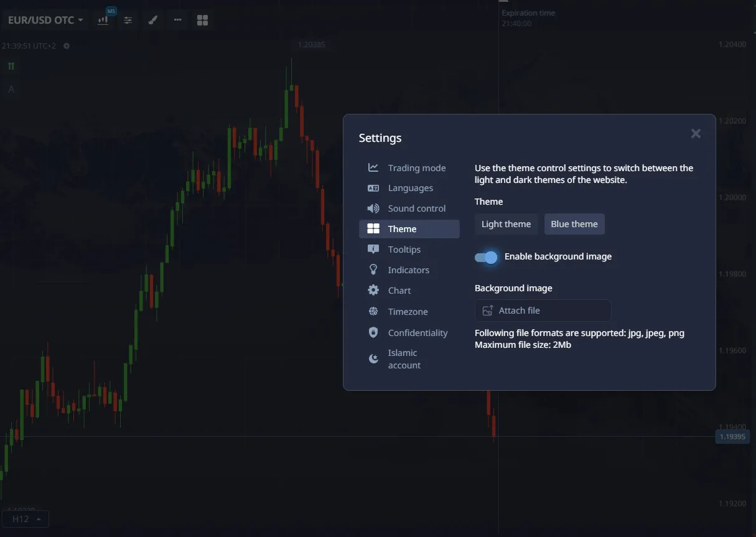Close the Settings dialog

696,134
